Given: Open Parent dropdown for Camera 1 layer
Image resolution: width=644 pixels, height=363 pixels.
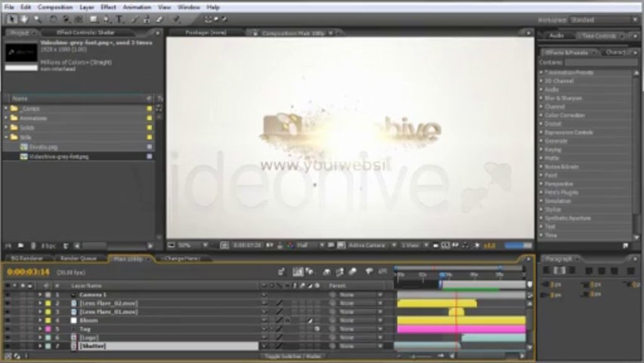Looking at the screenshot, I should coord(361,294).
